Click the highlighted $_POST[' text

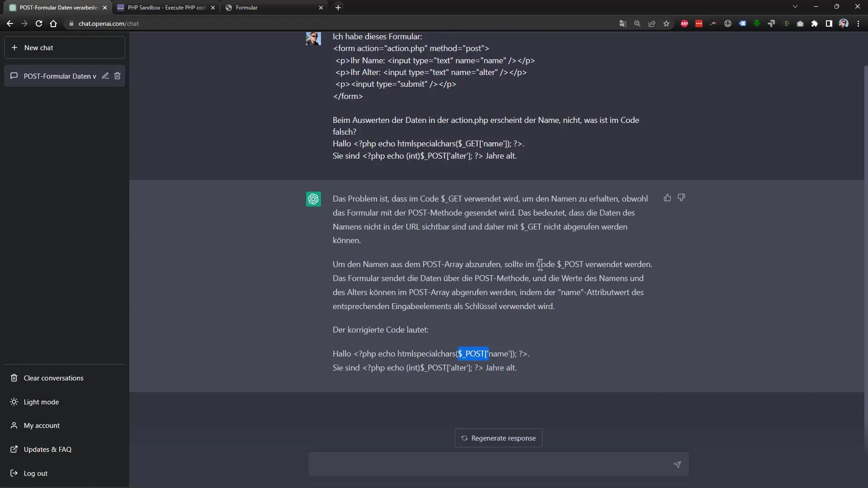(473, 354)
